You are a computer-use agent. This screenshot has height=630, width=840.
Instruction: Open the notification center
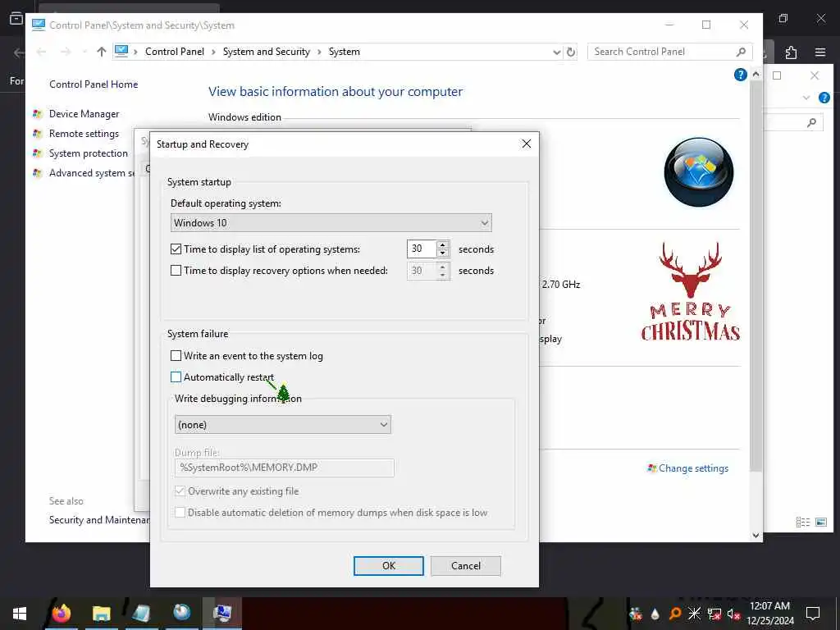(813, 613)
